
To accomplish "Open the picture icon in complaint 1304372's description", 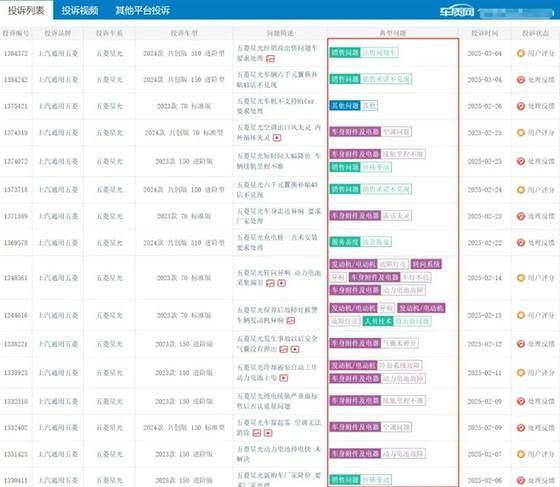I will point(270,59).
